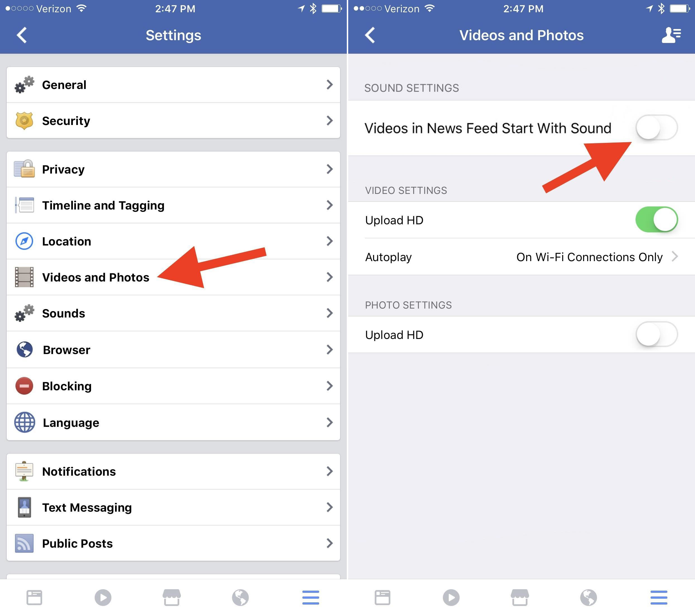
Task: Open Language settings
Action: click(173, 423)
